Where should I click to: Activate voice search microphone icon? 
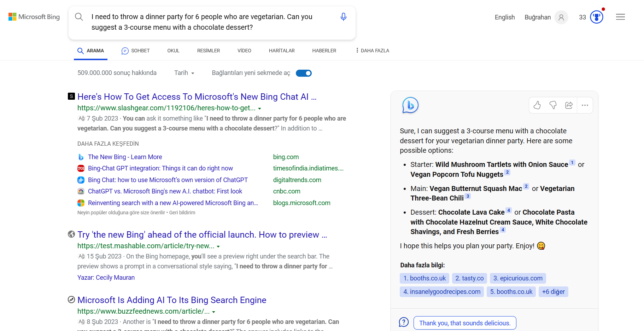(343, 17)
